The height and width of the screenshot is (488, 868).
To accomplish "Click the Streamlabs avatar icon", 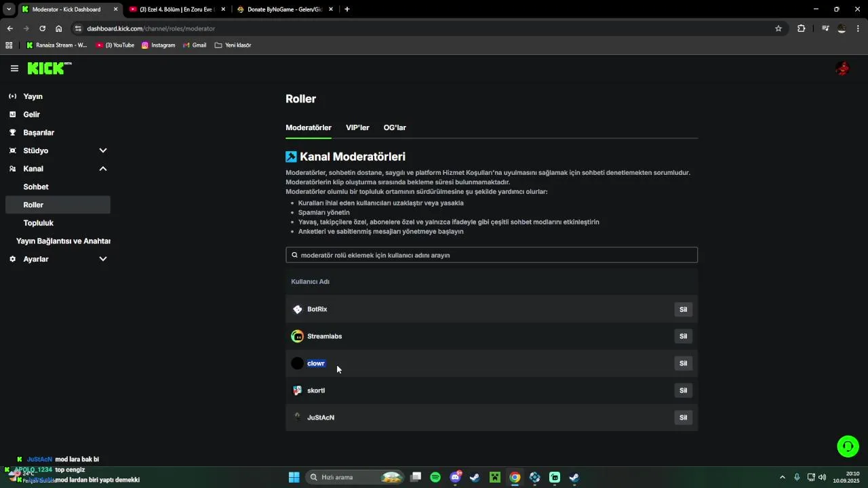I will 297,336.
